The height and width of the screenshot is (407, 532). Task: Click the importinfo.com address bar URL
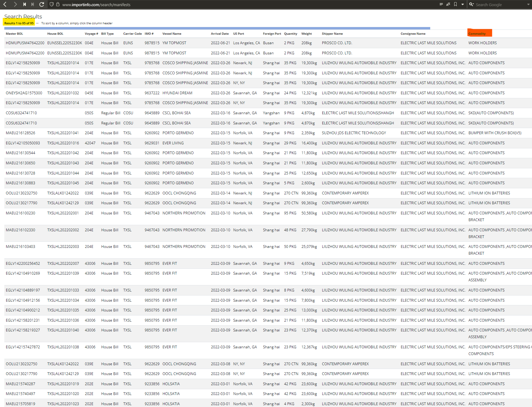pyautogui.click(x=96, y=5)
